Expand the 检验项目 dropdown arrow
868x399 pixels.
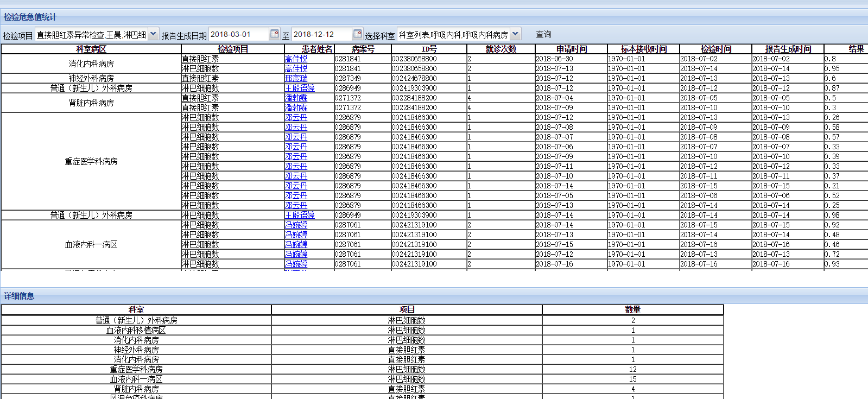pos(154,34)
